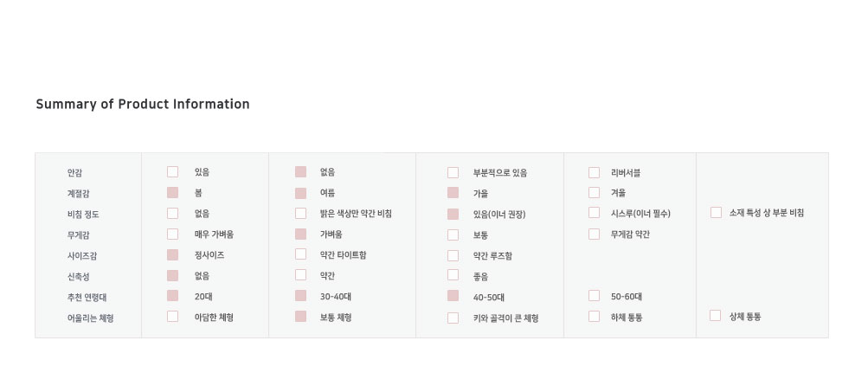Toggle the 20대 age checkbox

[173, 296]
